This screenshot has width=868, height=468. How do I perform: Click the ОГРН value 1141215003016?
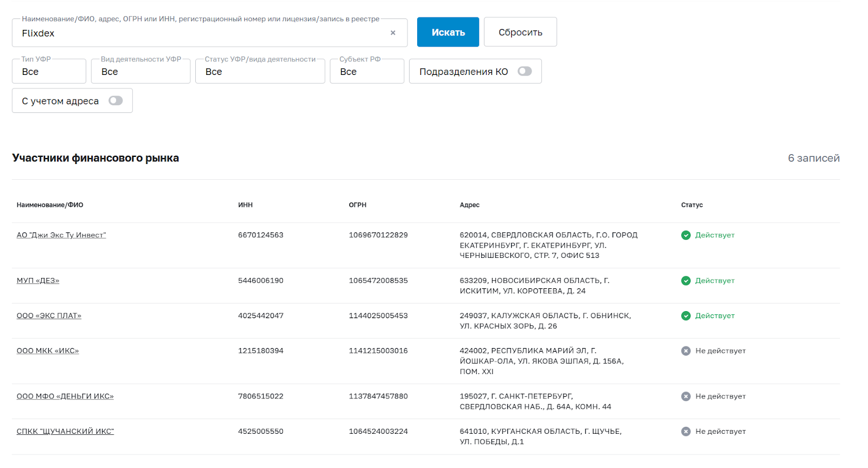(378, 351)
